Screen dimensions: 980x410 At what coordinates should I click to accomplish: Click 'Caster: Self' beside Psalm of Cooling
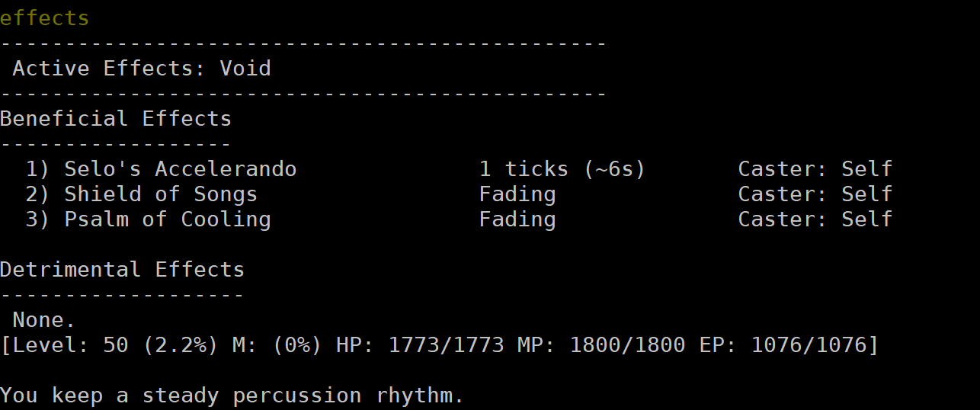pos(815,219)
